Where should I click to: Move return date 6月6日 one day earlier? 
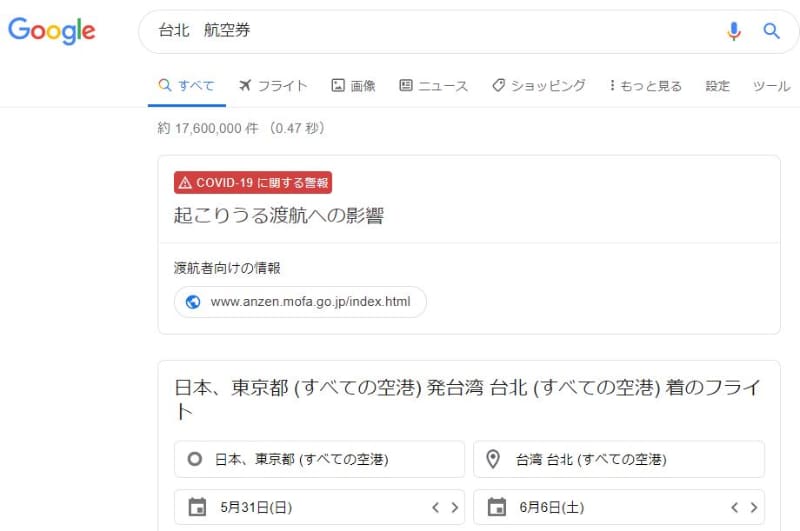734,507
